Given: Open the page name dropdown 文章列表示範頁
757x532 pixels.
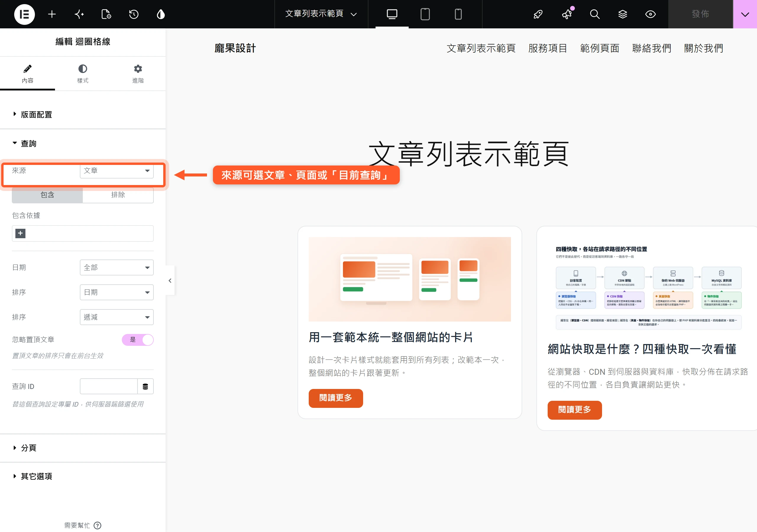Looking at the screenshot, I should pos(321,14).
